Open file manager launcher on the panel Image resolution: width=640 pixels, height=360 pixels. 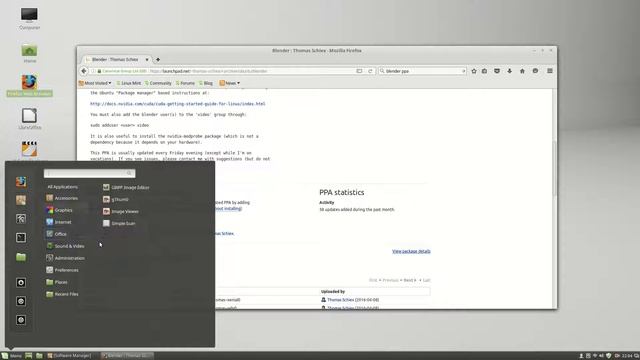pos(39,356)
